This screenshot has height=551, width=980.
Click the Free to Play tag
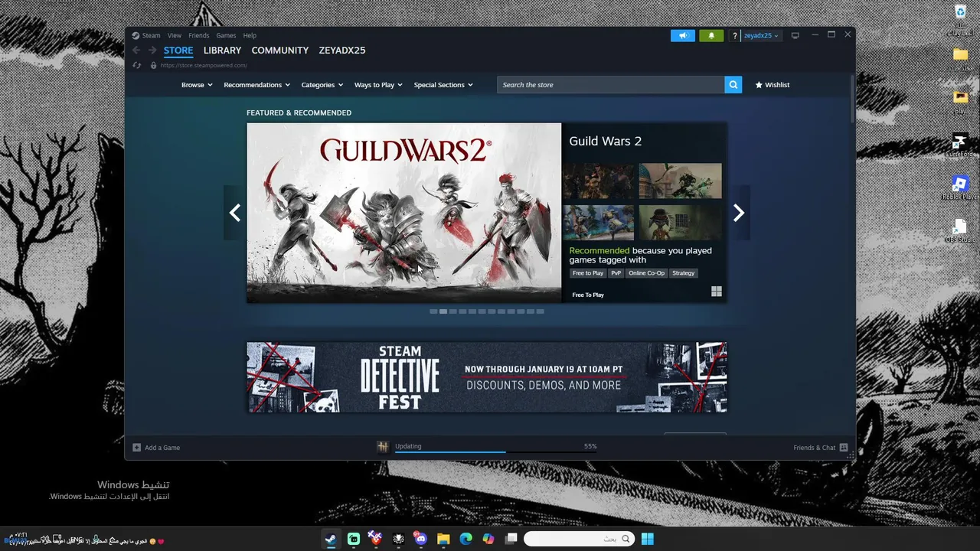(x=588, y=273)
